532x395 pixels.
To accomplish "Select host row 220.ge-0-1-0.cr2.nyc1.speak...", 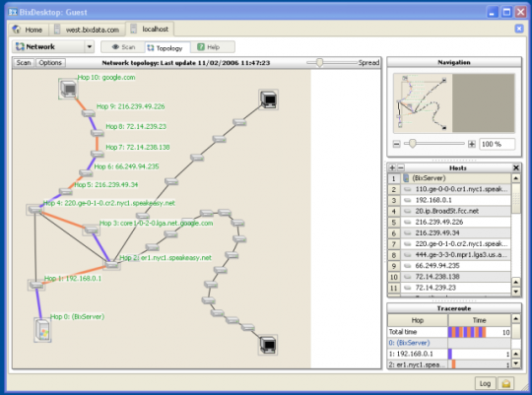I will click(x=449, y=243).
